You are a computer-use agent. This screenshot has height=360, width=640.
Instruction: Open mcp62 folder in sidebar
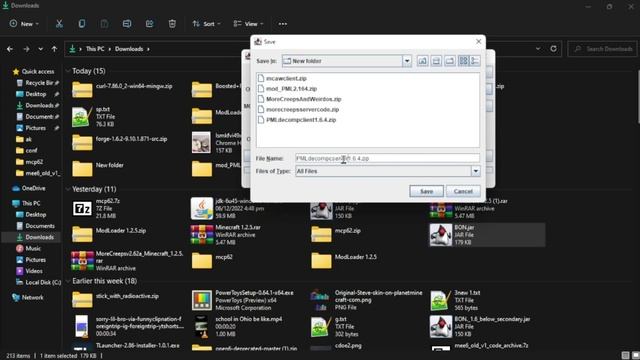[29, 162]
